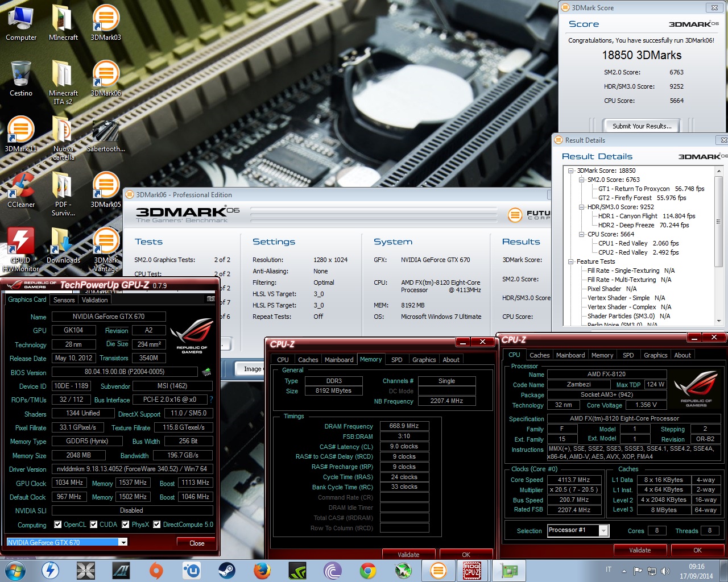Open the CCleaner desktop shortcut

tap(21, 190)
